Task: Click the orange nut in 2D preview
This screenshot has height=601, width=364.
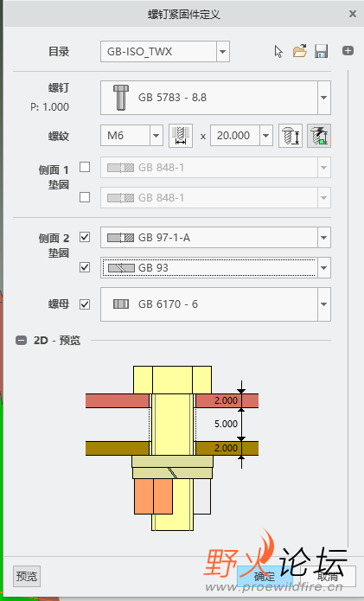Action: tap(153, 496)
